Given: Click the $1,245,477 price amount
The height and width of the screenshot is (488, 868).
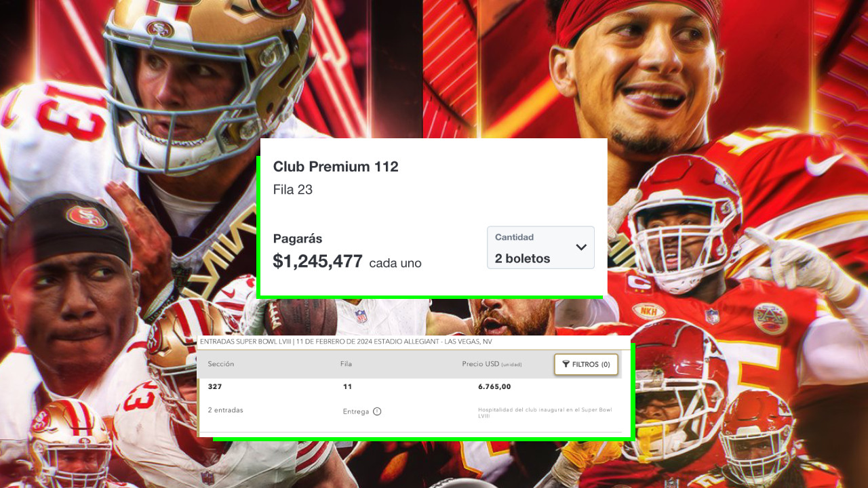Looking at the screenshot, I should tap(317, 261).
